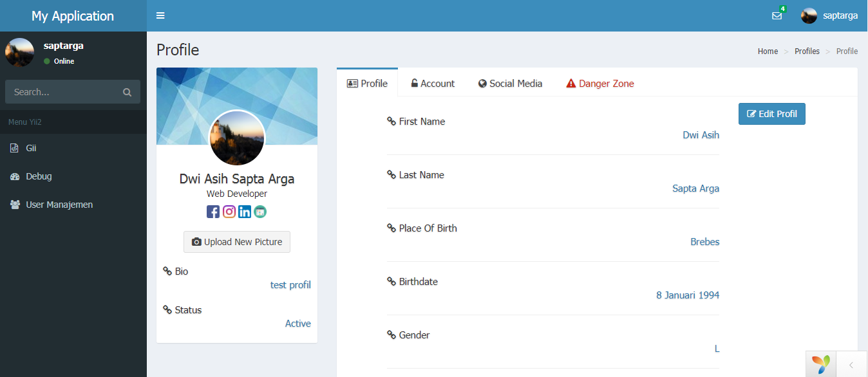Screen dimensions: 868x377
Task: Open the green social icon after LinkedIn
Action: (260, 212)
